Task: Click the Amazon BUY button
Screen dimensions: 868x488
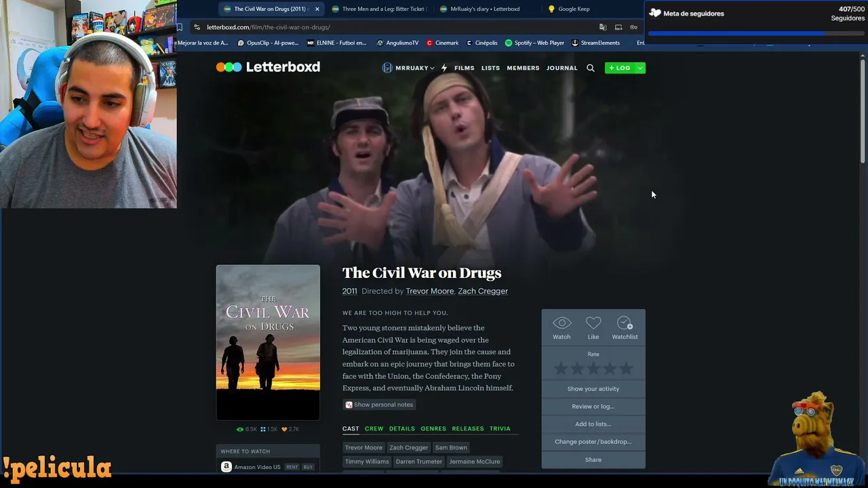Action: click(x=308, y=467)
